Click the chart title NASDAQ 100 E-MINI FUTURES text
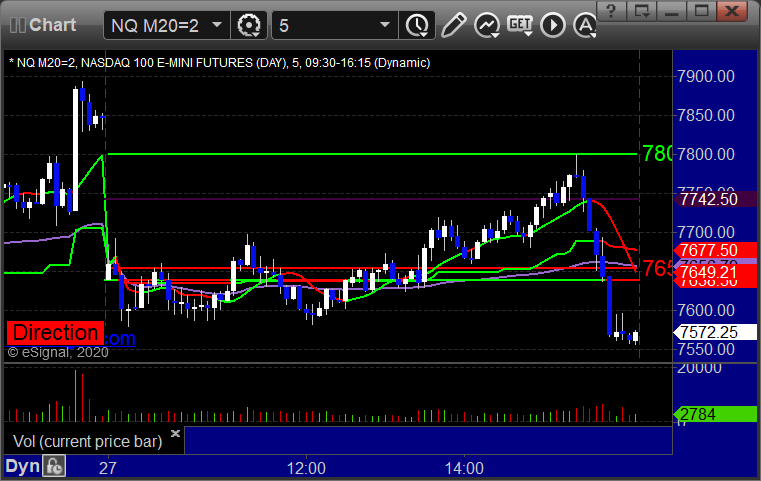The width and height of the screenshot is (761, 481). click(x=182, y=63)
